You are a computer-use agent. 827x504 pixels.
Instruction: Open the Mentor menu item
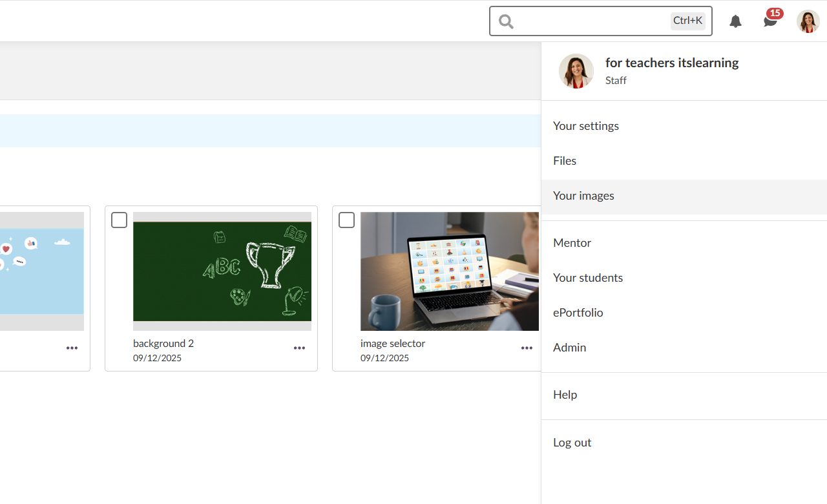[x=572, y=243]
